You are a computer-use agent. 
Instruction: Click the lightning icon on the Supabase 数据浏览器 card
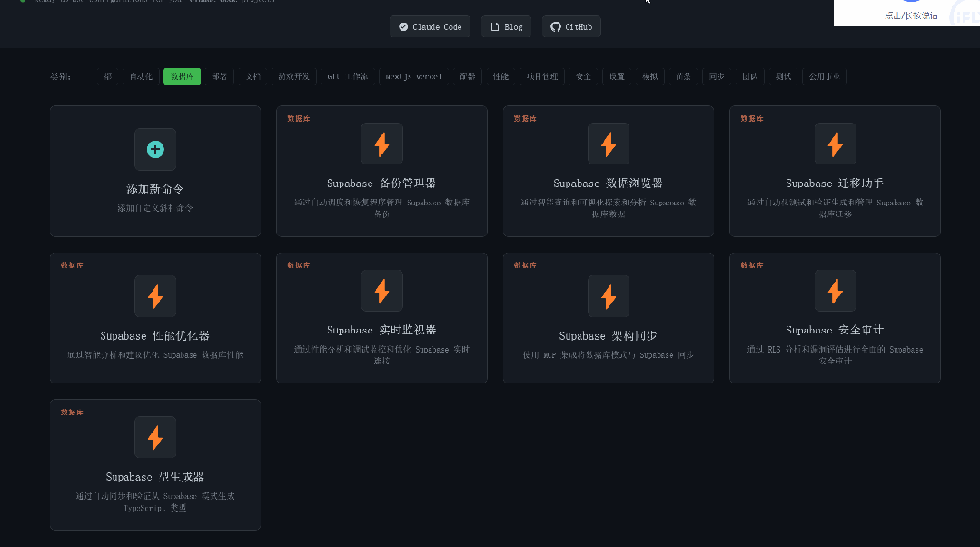click(609, 144)
